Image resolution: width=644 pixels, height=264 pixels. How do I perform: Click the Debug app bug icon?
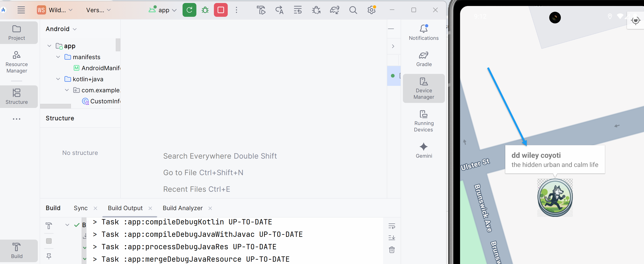[x=205, y=10]
